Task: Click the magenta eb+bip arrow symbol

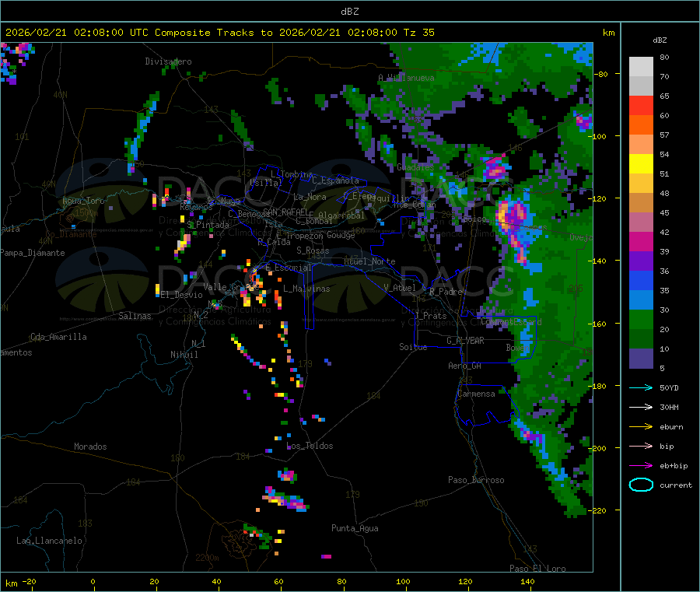Action: click(641, 465)
